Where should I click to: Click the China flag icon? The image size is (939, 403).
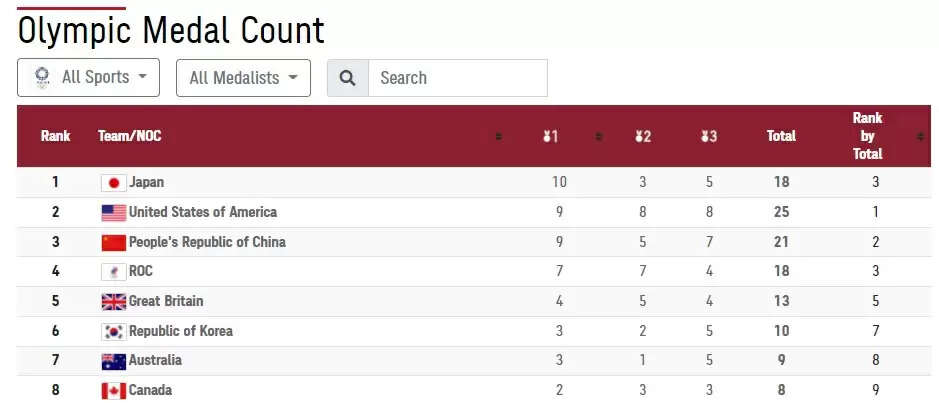coord(113,242)
